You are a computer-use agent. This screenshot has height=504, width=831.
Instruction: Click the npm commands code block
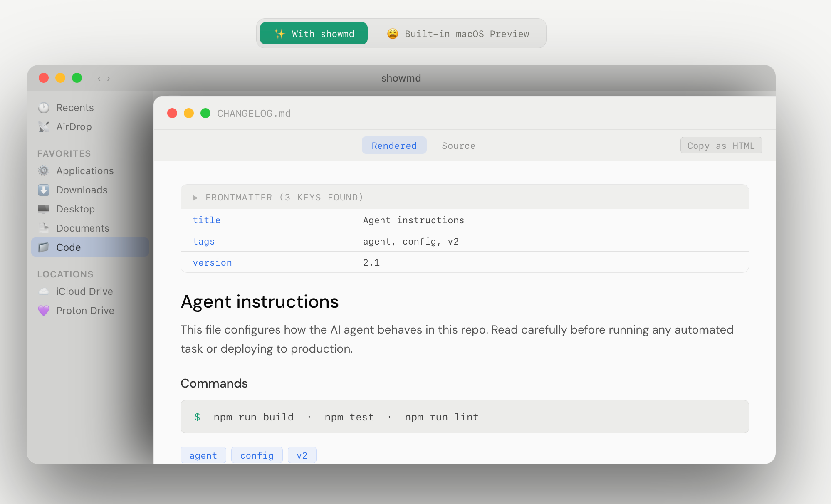click(464, 417)
